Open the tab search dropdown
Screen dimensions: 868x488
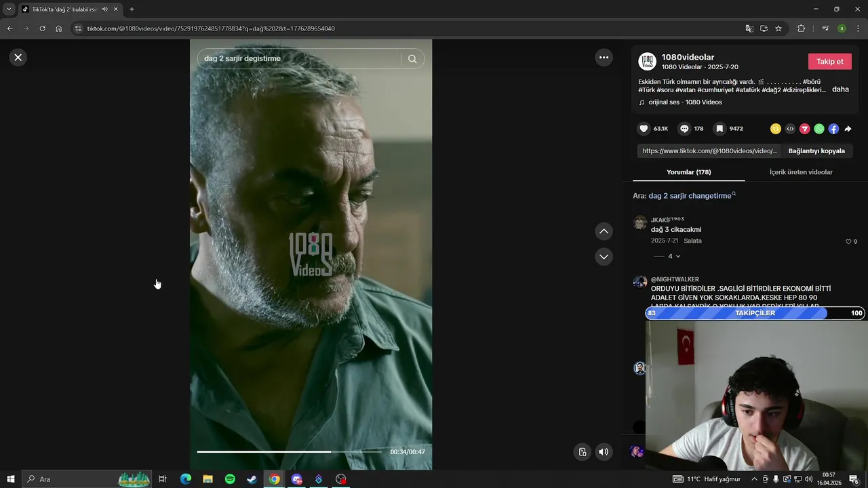9,9
